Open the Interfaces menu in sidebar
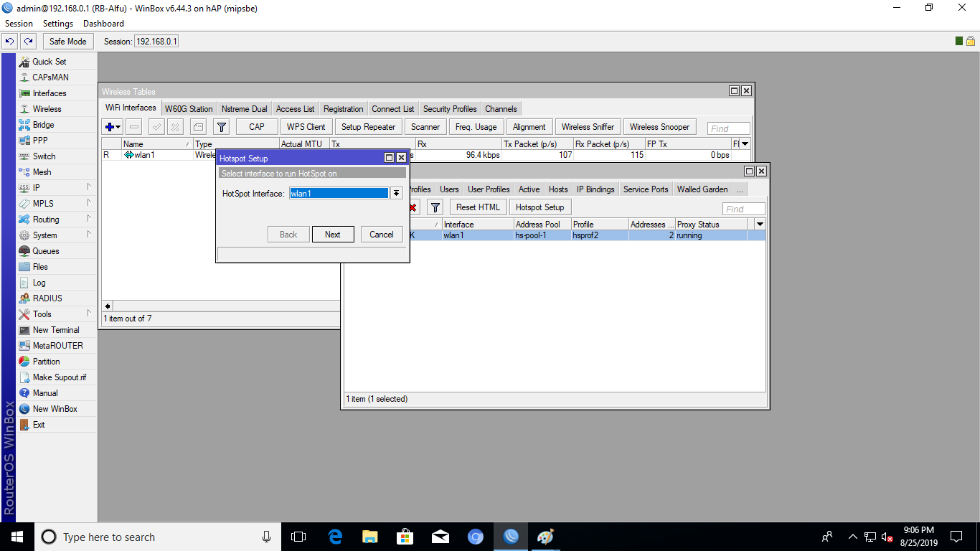 (x=49, y=93)
